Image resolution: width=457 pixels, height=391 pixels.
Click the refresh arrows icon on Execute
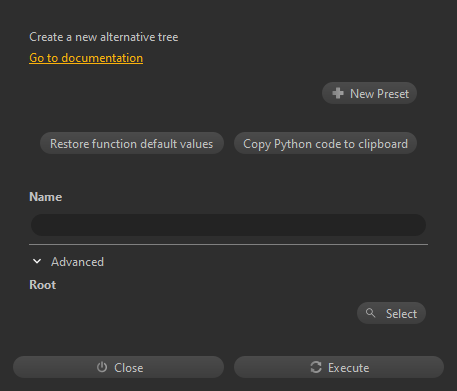(x=316, y=367)
